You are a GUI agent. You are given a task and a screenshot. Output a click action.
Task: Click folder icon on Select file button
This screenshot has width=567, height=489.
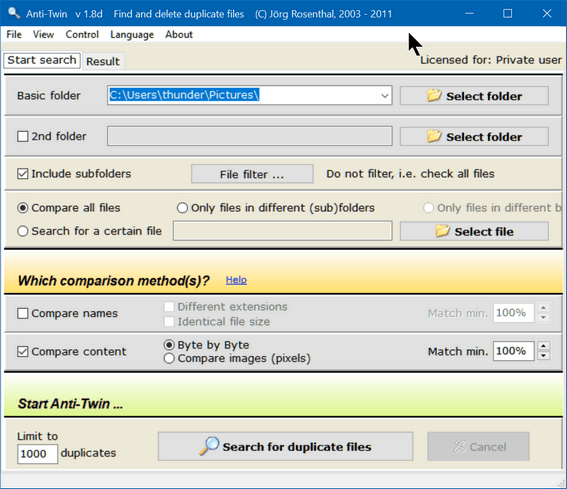click(x=442, y=231)
